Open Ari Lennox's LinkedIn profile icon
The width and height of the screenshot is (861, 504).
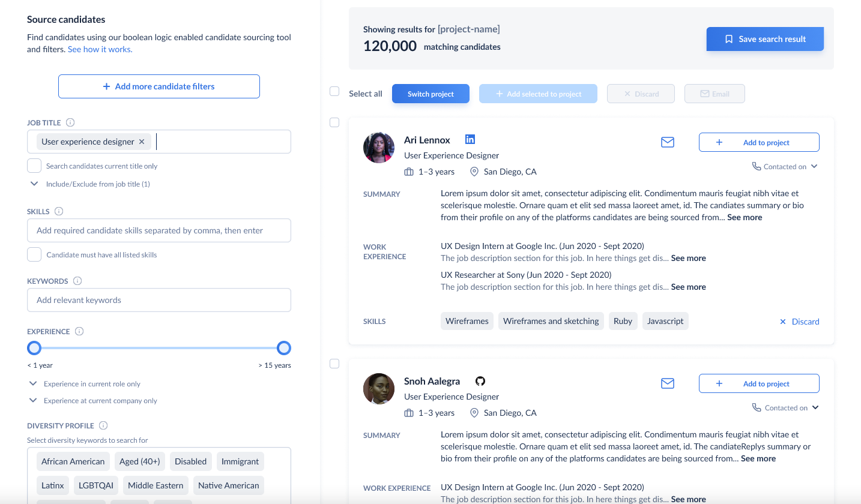(x=470, y=139)
